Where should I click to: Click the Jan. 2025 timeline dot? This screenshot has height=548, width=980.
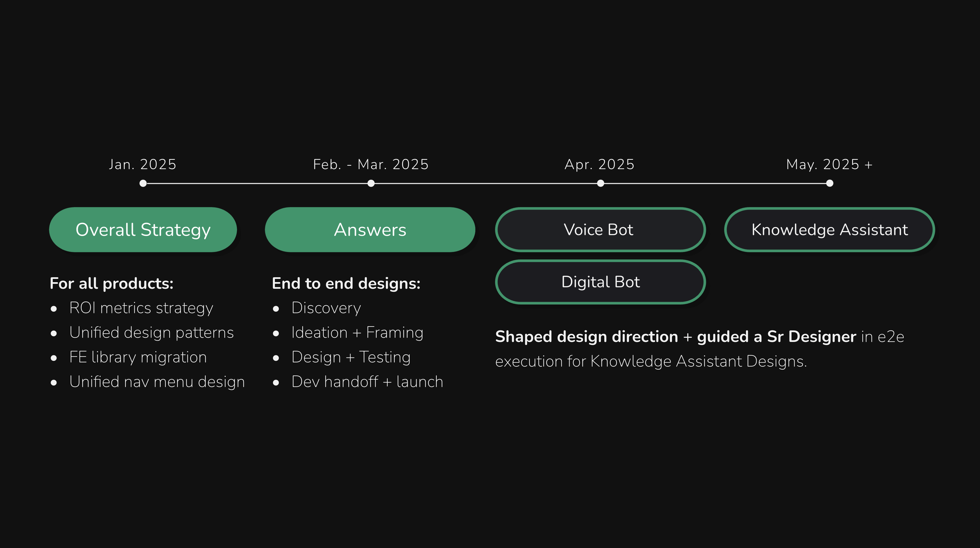coord(143,183)
